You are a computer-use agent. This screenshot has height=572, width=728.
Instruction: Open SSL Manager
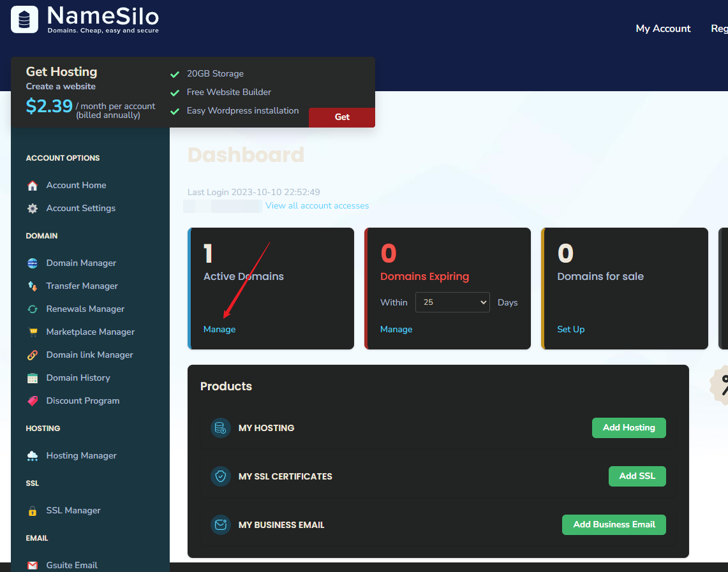click(x=73, y=510)
